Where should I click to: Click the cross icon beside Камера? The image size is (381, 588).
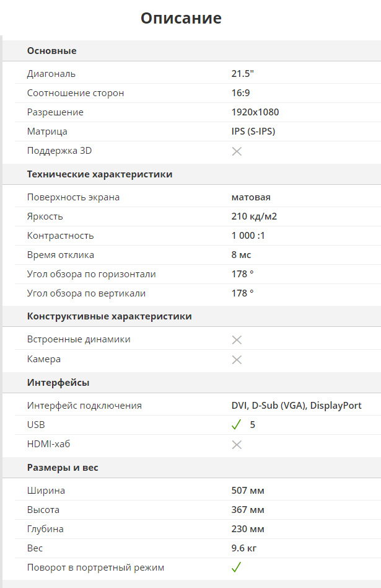[x=237, y=360]
